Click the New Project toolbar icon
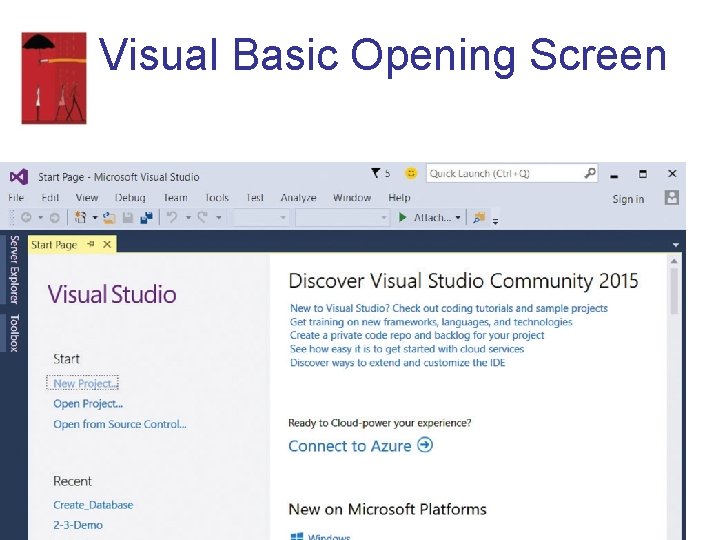 point(81,217)
